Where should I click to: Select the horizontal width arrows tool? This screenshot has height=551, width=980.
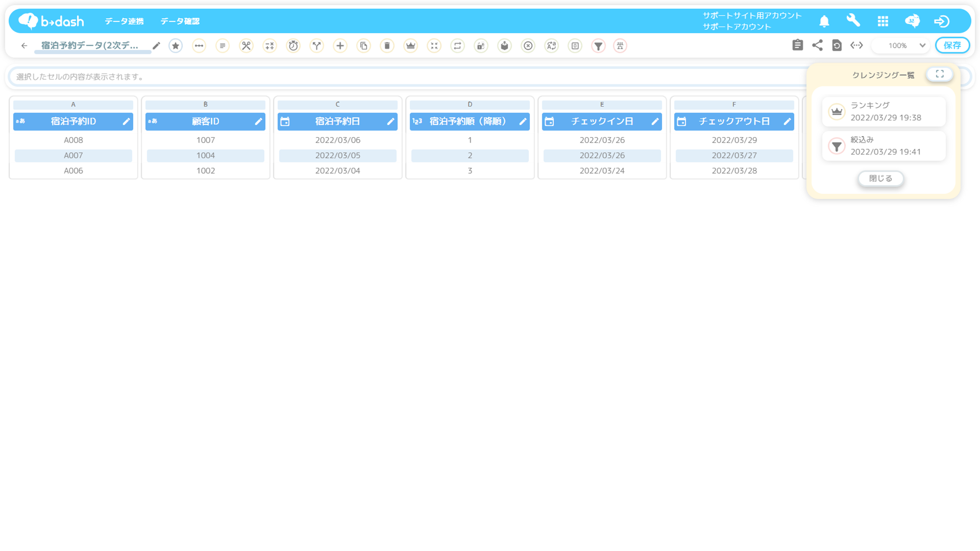(x=199, y=46)
